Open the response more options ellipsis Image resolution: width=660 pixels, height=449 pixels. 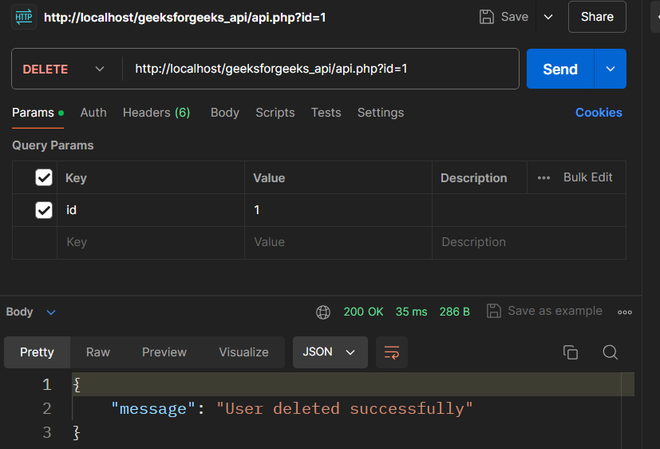[x=625, y=312]
